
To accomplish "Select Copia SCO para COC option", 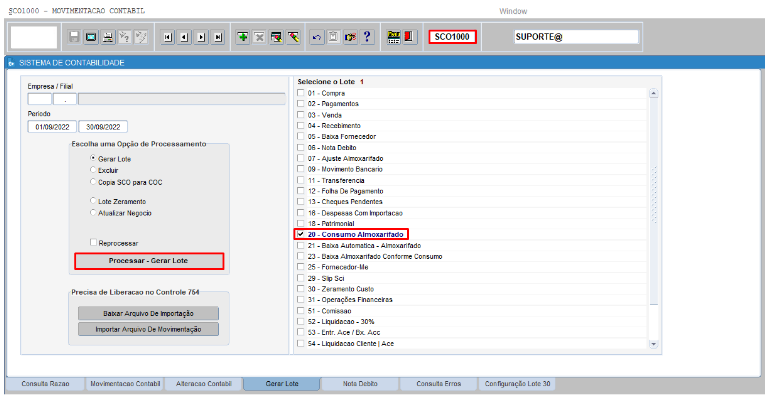I will pyautogui.click(x=93, y=182).
